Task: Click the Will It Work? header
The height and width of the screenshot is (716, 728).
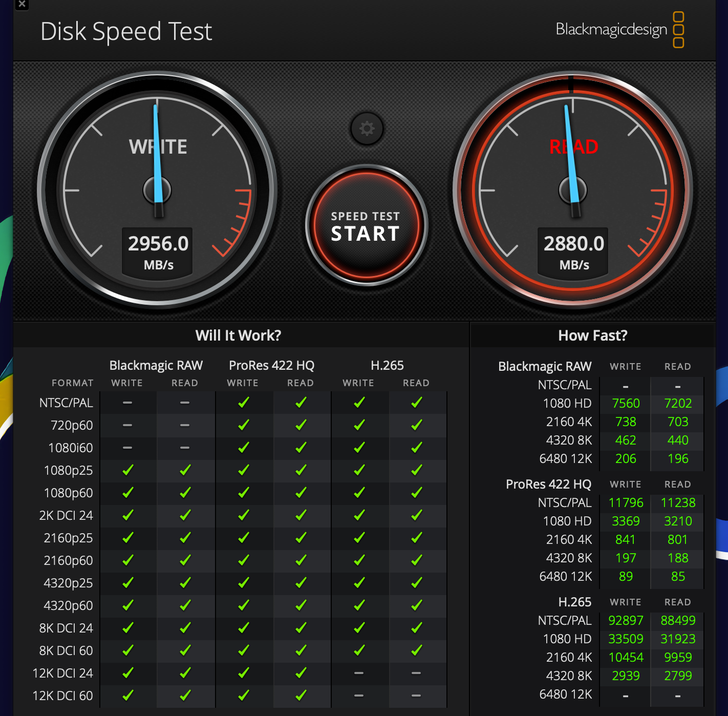Action: pyautogui.click(x=238, y=335)
